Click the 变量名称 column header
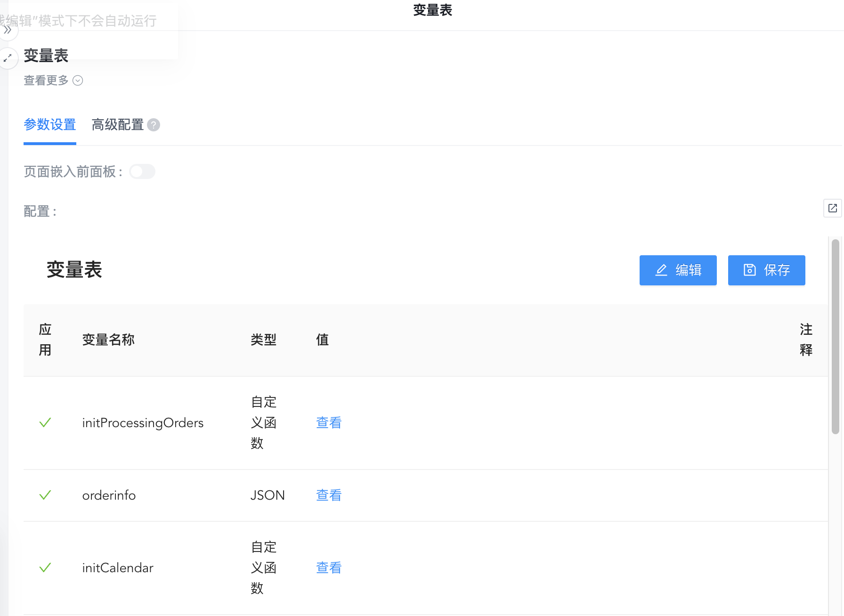 (108, 340)
